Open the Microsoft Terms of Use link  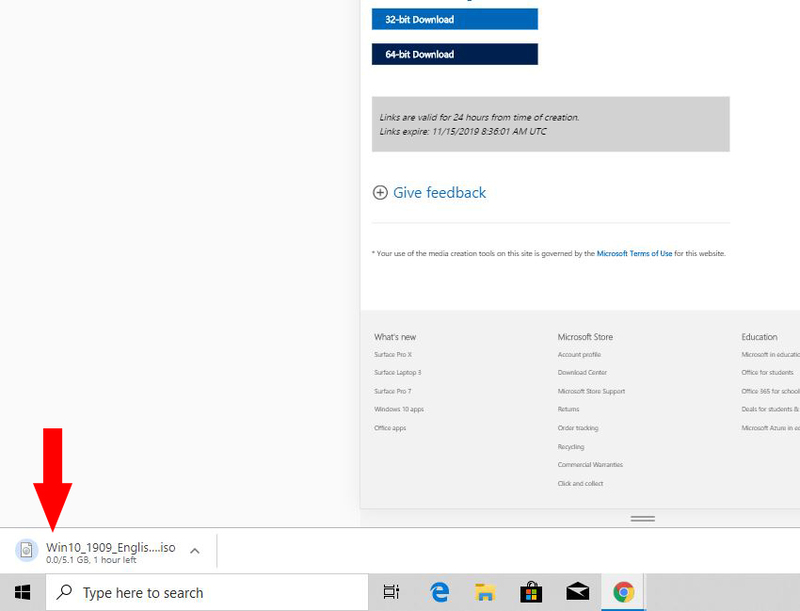[x=634, y=253]
